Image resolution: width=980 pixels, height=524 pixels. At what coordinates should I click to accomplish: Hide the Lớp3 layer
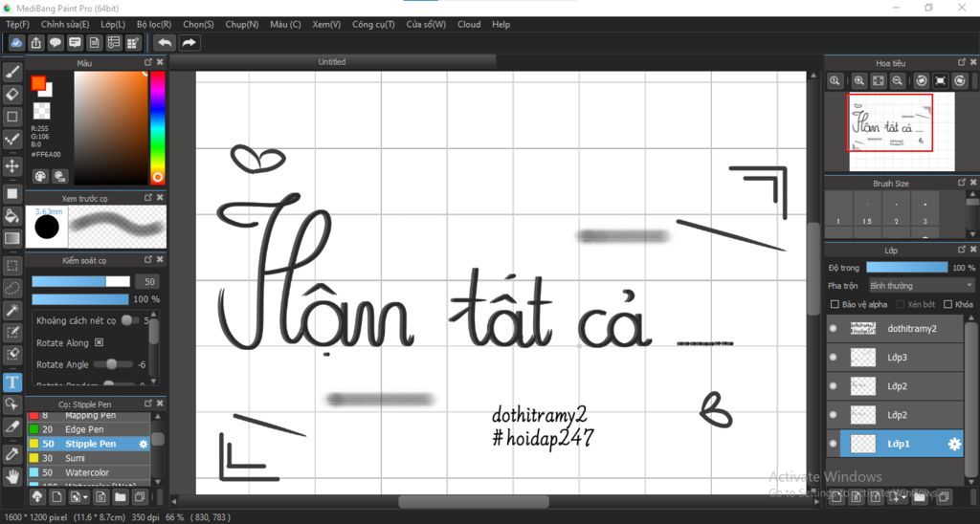click(834, 358)
